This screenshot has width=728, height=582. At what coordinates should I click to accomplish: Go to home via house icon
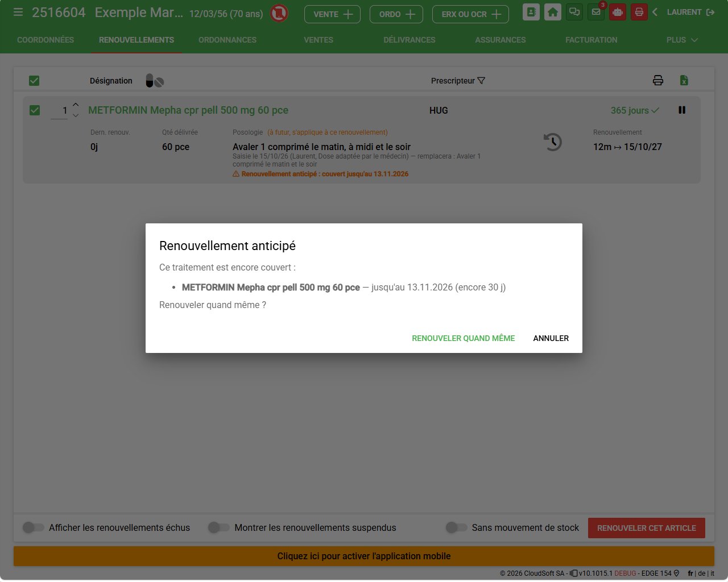coord(552,13)
